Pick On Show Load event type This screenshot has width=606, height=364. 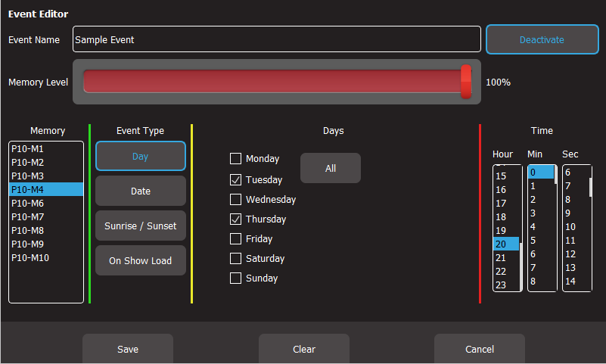coord(140,260)
